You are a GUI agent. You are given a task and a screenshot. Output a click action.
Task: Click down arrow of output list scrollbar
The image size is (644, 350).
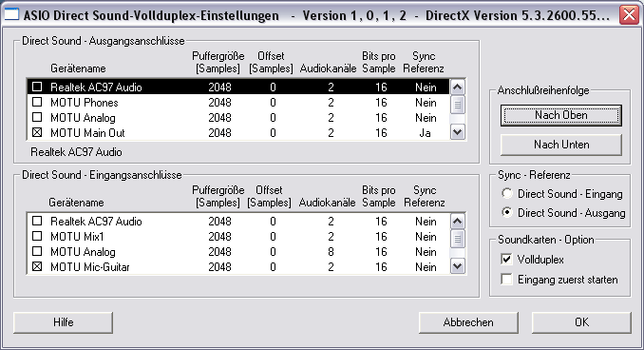tap(458, 132)
